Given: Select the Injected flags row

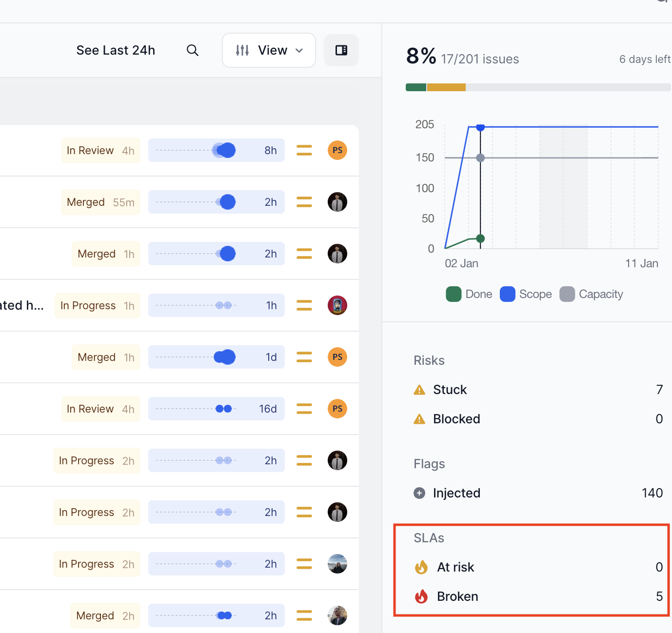Looking at the screenshot, I should (537, 493).
